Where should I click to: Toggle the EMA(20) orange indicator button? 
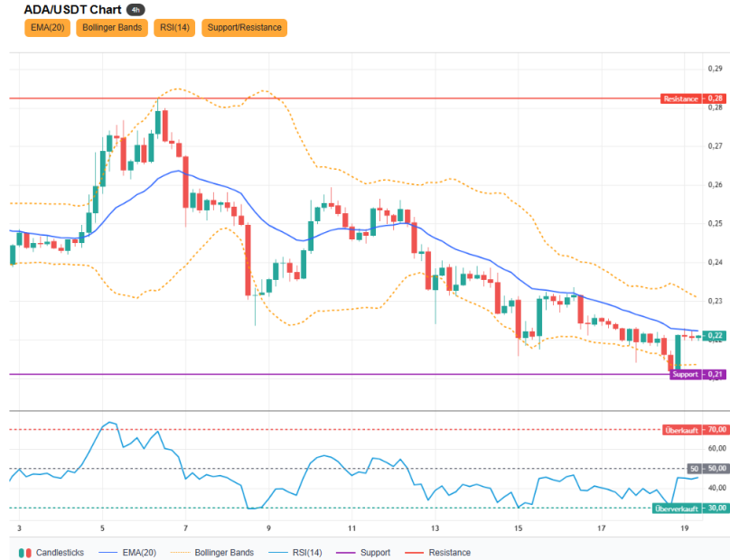pos(48,27)
